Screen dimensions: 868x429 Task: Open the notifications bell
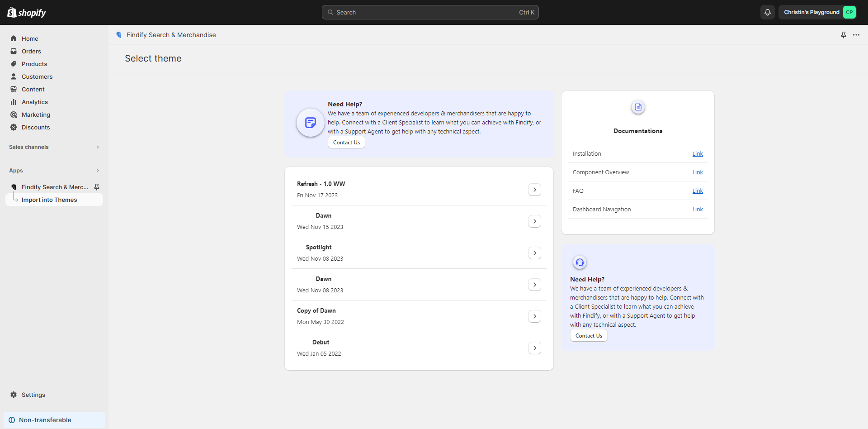tap(768, 12)
